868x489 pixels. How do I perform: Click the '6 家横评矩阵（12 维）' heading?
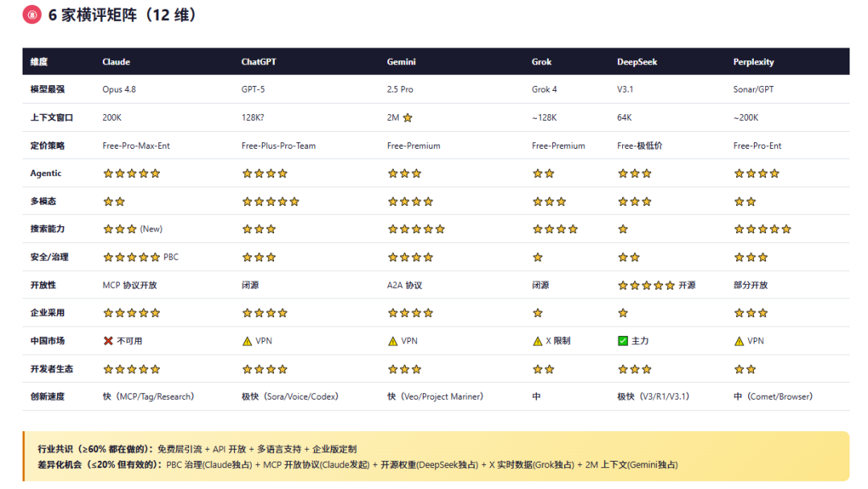122,15
